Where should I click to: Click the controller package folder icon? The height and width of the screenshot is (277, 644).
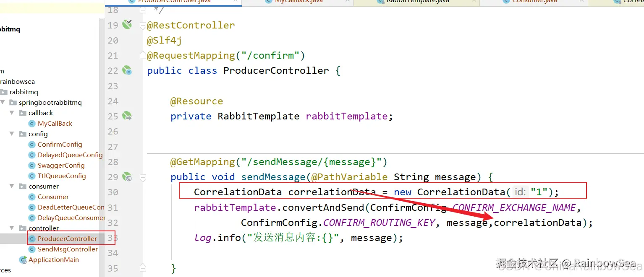23,228
